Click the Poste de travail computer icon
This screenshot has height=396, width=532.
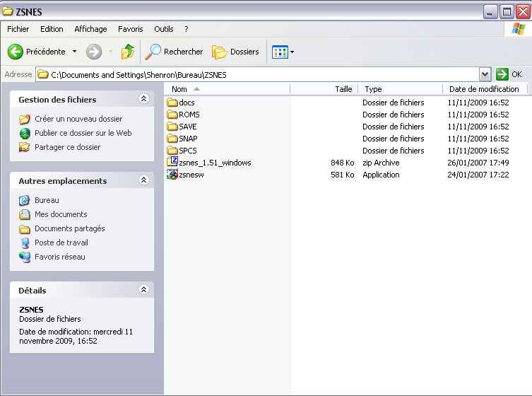(25, 243)
